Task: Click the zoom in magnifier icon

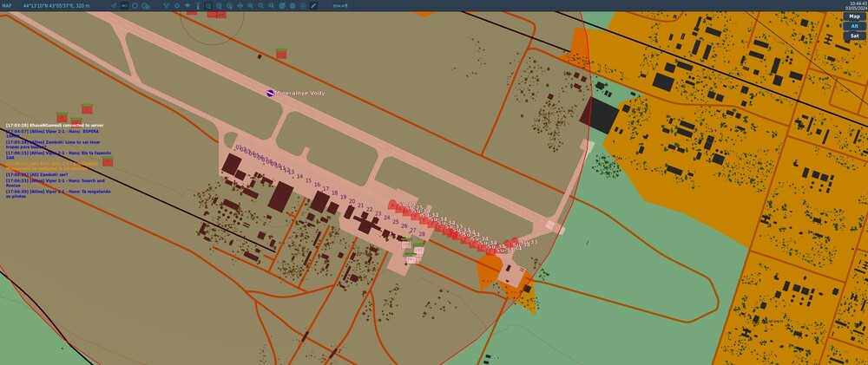Action: tap(250, 5)
